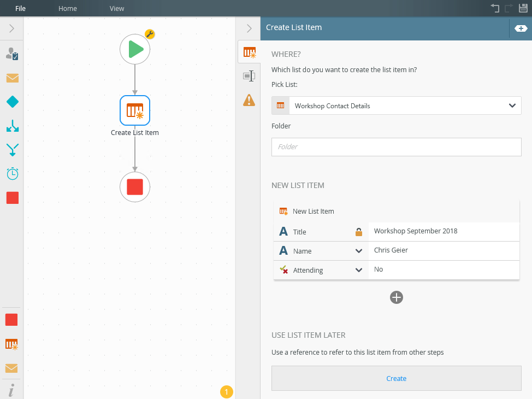Click the wrench badge on Start node
The height and width of the screenshot is (399, 532).
150,34
